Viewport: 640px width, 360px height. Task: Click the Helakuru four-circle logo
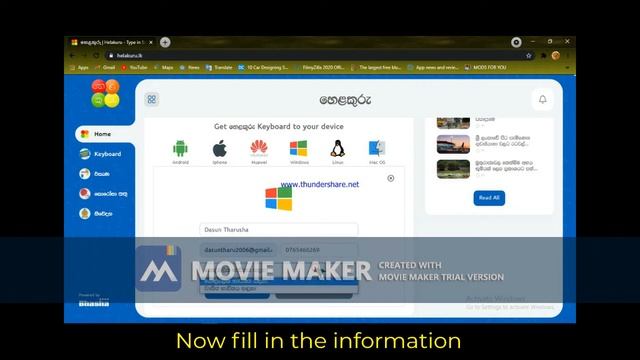(x=106, y=93)
